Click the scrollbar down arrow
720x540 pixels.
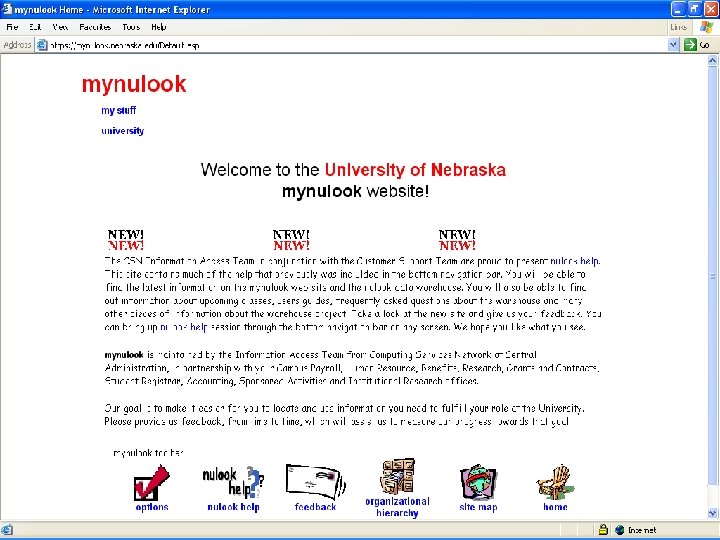pos(712,513)
